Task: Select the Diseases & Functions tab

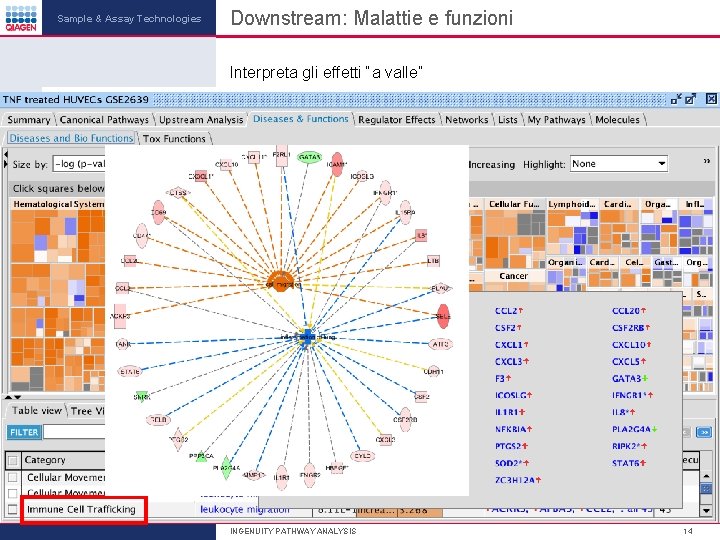Action: (301, 119)
